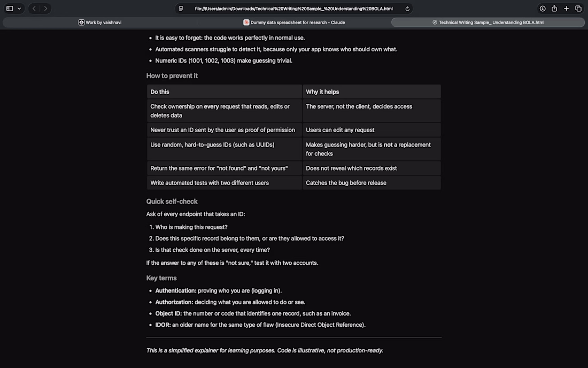The image size is (588, 368).
Task: Show downloads with the download icon
Action: click(542, 9)
